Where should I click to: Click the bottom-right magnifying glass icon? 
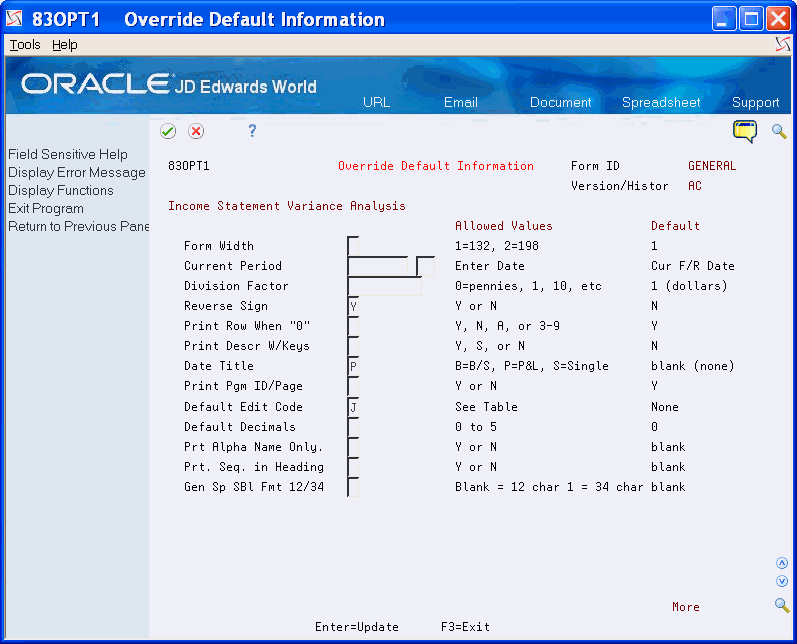(782, 605)
